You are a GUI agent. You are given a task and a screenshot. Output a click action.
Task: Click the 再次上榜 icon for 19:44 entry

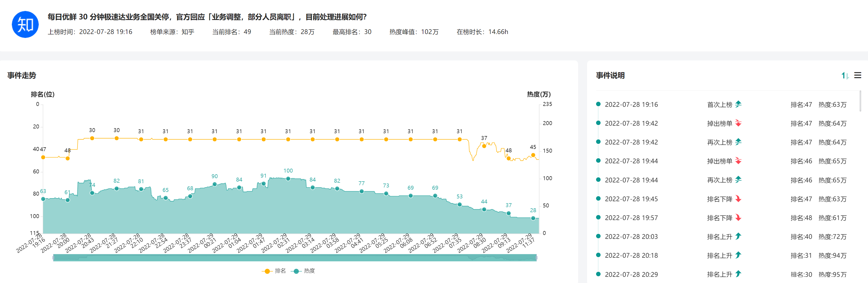click(x=738, y=180)
